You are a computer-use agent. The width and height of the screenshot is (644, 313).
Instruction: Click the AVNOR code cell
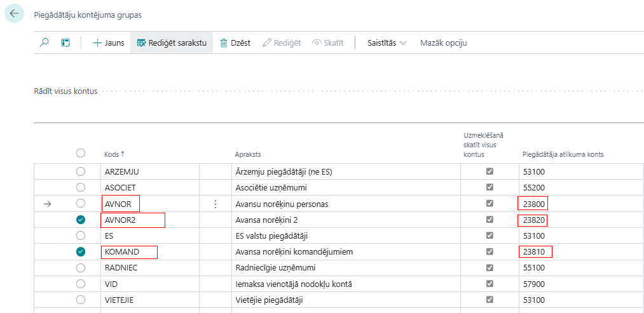(150, 203)
